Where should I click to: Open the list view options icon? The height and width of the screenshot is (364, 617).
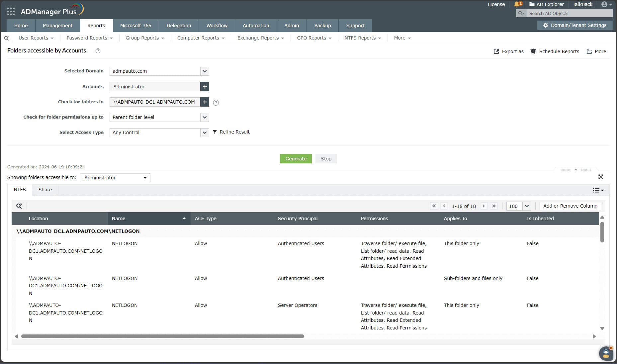pos(598,190)
